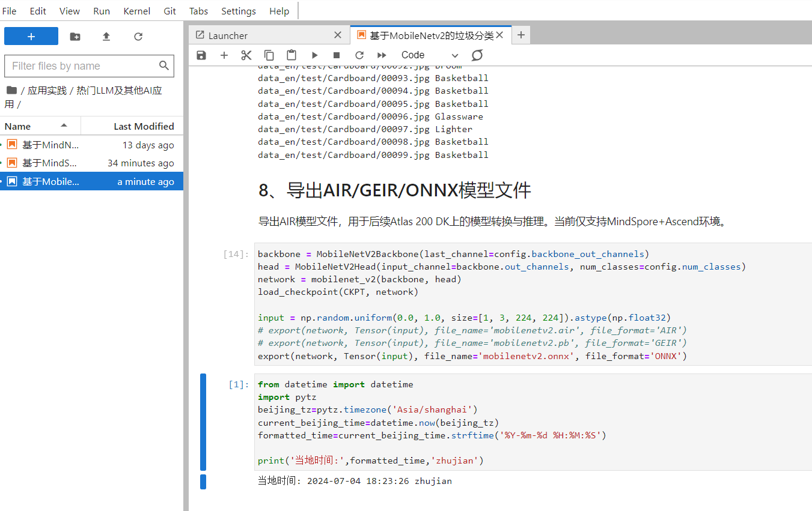Open the View menu
This screenshot has width=812, height=511.
point(70,11)
